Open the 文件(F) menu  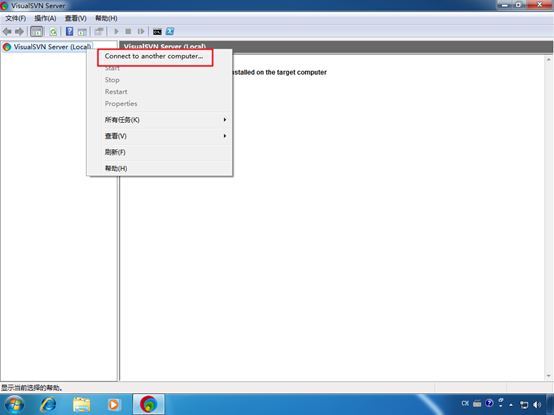click(x=15, y=18)
